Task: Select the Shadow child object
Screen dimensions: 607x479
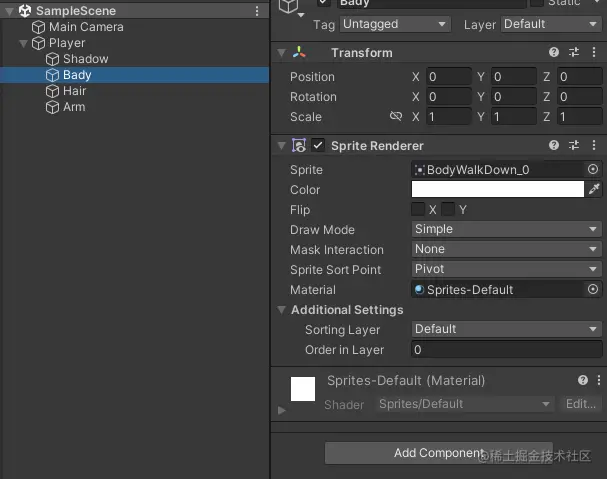Action: point(86,59)
